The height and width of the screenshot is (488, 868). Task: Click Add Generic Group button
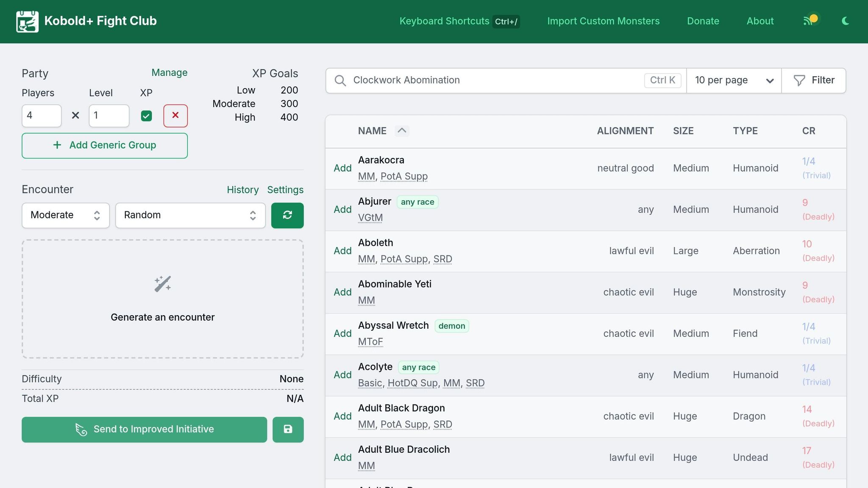point(105,145)
